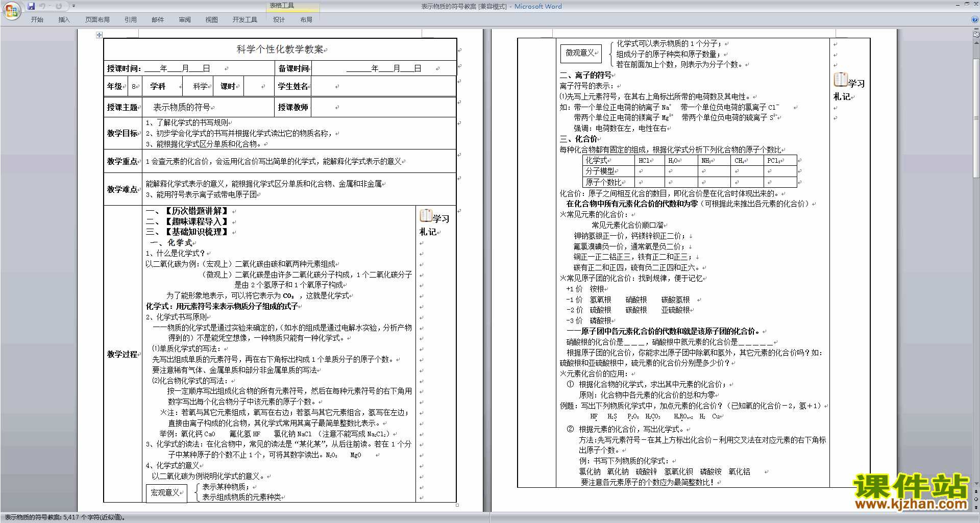Click heading 【历次错题讲解】
Screen dimensions: 980x523
pyautogui.click(x=197, y=211)
